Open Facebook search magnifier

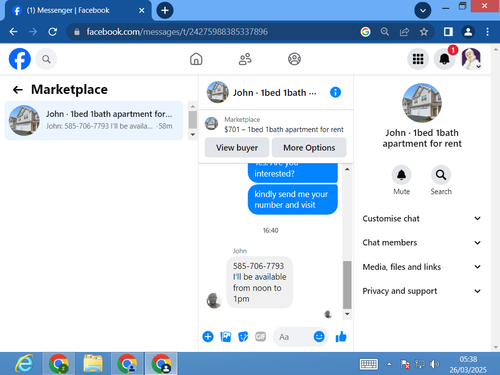46,59
